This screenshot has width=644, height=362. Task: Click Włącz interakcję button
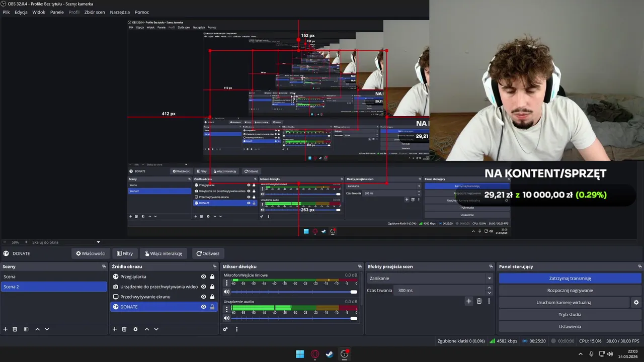164,253
